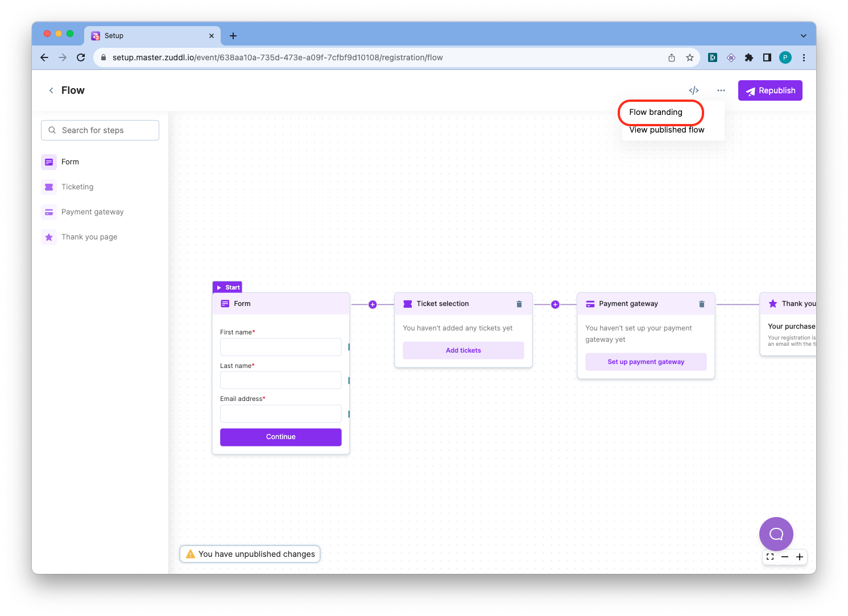Click the address bar URL
This screenshot has height=616, width=848.
click(278, 57)
